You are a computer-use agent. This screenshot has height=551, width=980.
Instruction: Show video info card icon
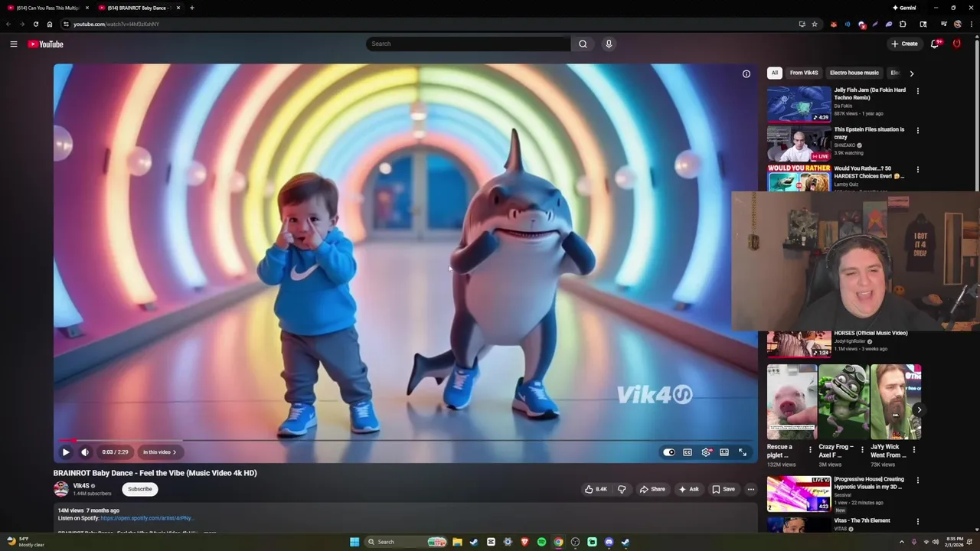pyautogui.click(x=746, y=74)
